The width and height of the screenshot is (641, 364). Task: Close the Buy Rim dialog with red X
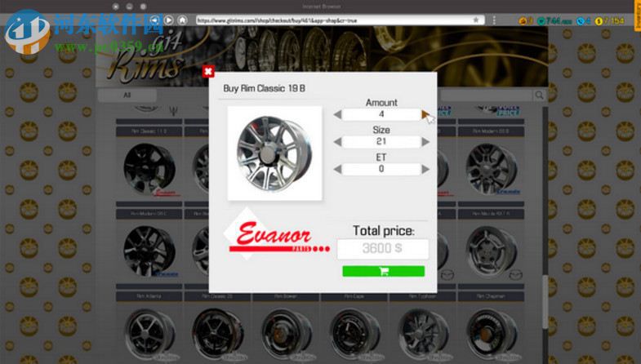(208, 72)
